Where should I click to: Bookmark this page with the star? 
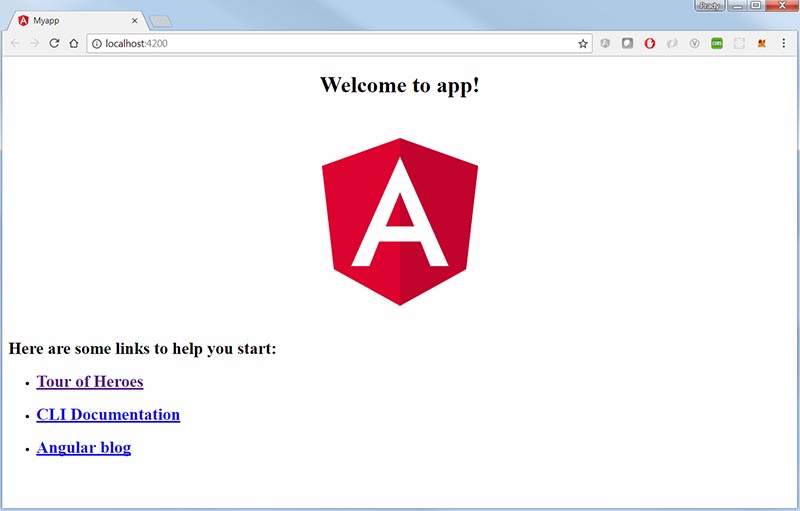tap(583, 44)
